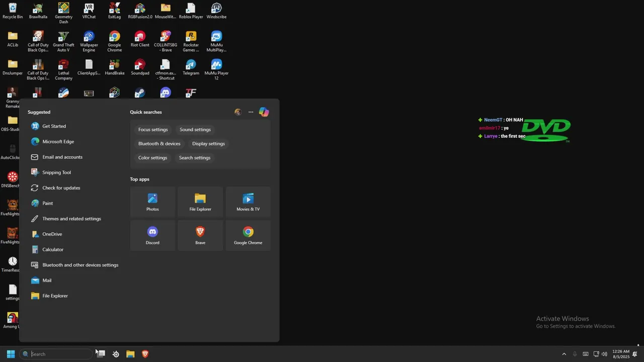Open the notification bell in the tray
644x362 pixels.
(x=635, y=354)
